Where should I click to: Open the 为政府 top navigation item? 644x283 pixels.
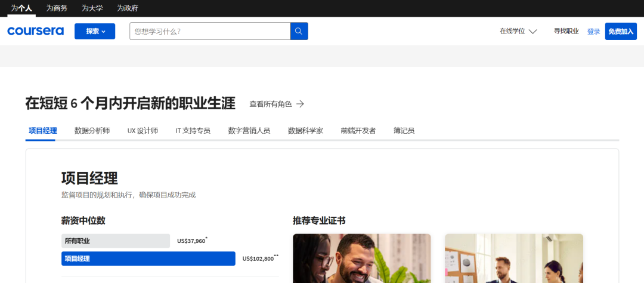[x=128, y=8]
